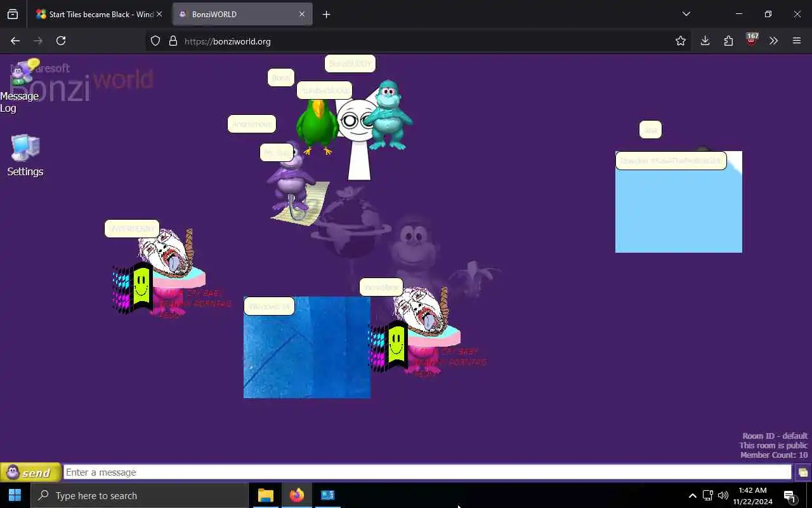Focus the Enter a message field
Image resolution: width=812 pixels, height=508 pixels.
428,472
